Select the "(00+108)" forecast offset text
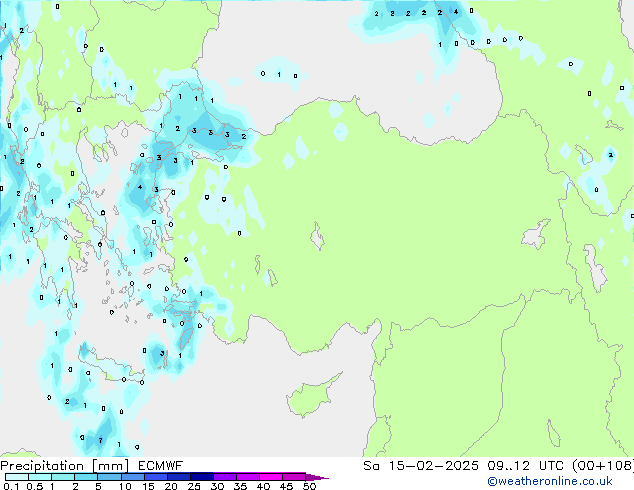 [603, 466]
